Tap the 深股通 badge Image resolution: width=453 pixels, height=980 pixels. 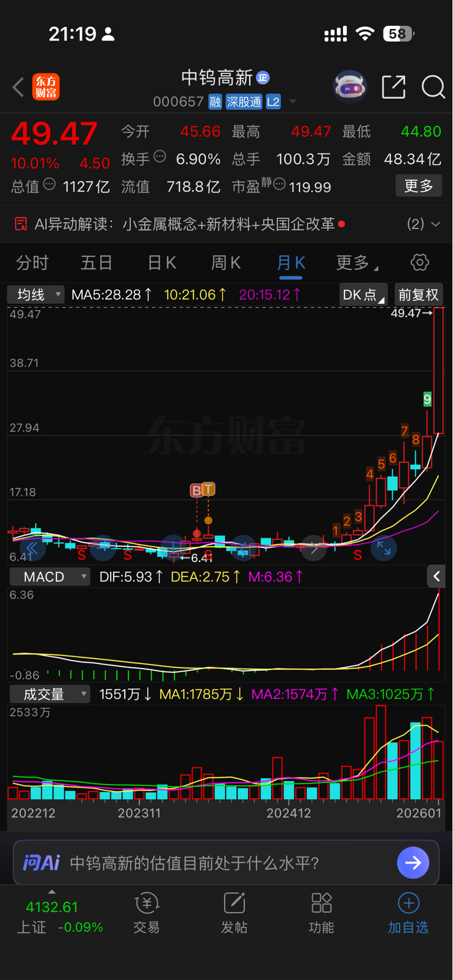click(244, 102)
